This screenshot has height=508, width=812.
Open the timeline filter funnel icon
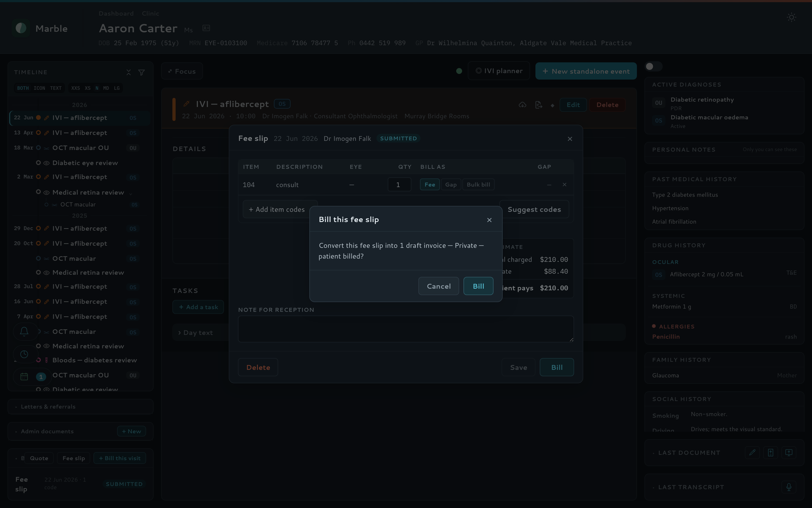[142, 72]
